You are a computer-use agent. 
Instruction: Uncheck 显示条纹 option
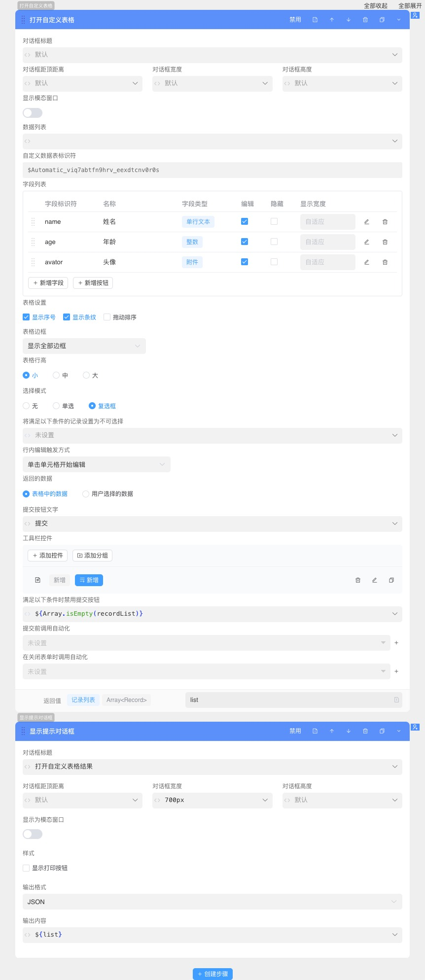point(67,317)
